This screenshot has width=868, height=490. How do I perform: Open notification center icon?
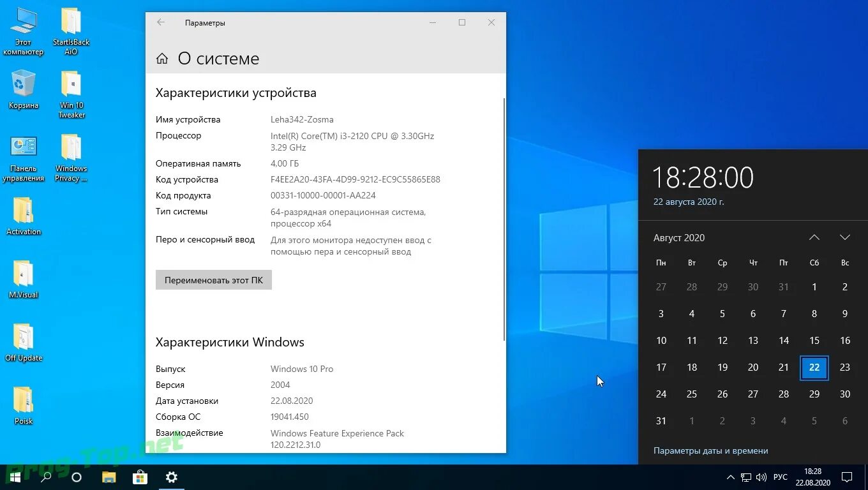click(847, 477)
